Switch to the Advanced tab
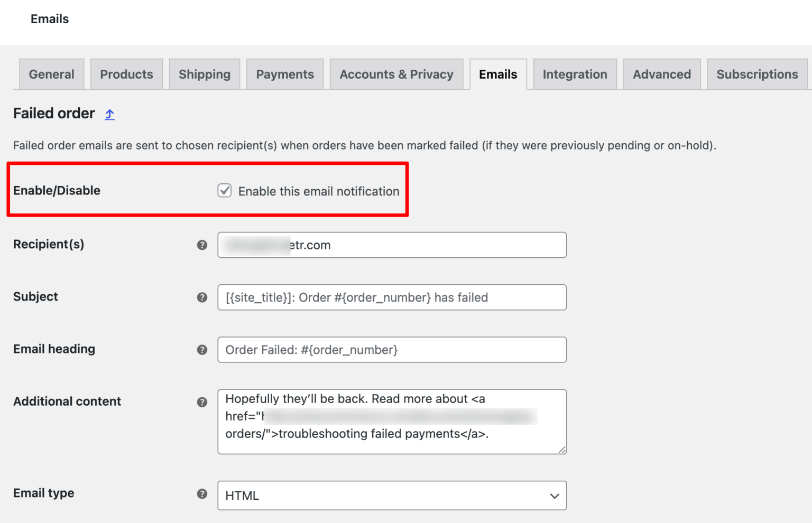812x523 pixels. pos(661,74)
